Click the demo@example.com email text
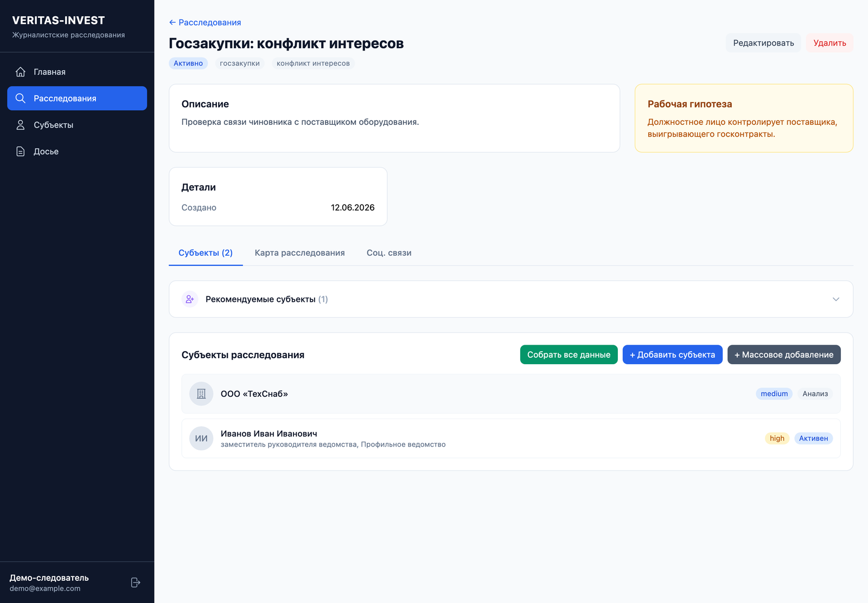 (x=45, y=588)
